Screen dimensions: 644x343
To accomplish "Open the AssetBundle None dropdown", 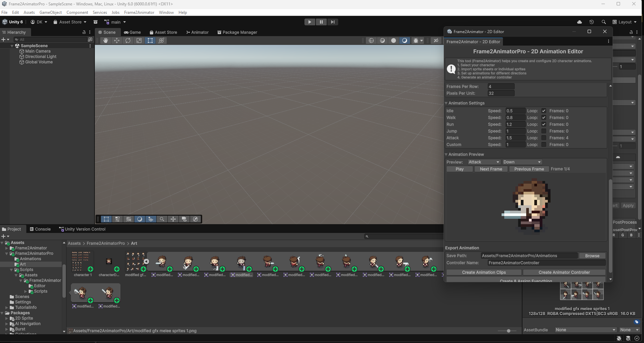I will (586, 330).
